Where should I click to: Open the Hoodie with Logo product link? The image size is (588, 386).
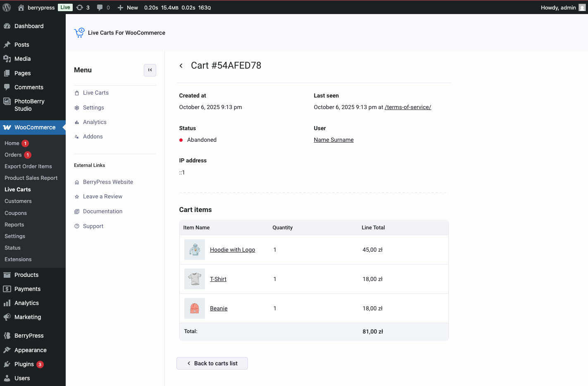pyautogui.click(x=232, y=250)
